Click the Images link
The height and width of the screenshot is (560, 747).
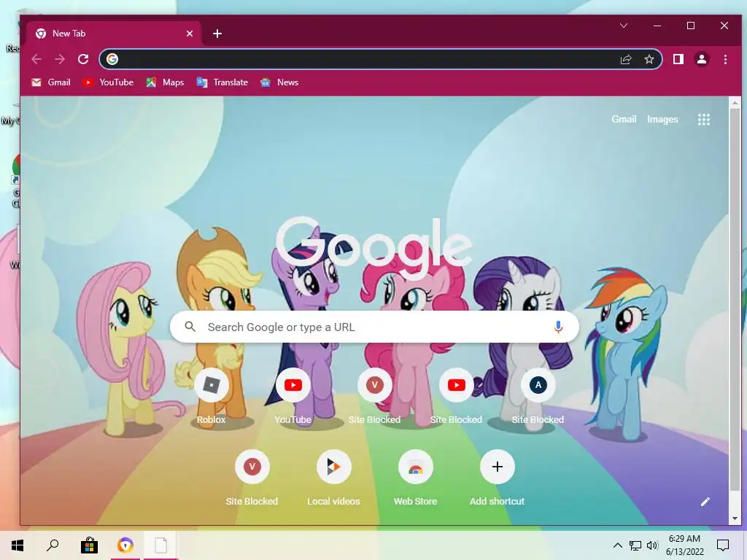pos(662,119)
